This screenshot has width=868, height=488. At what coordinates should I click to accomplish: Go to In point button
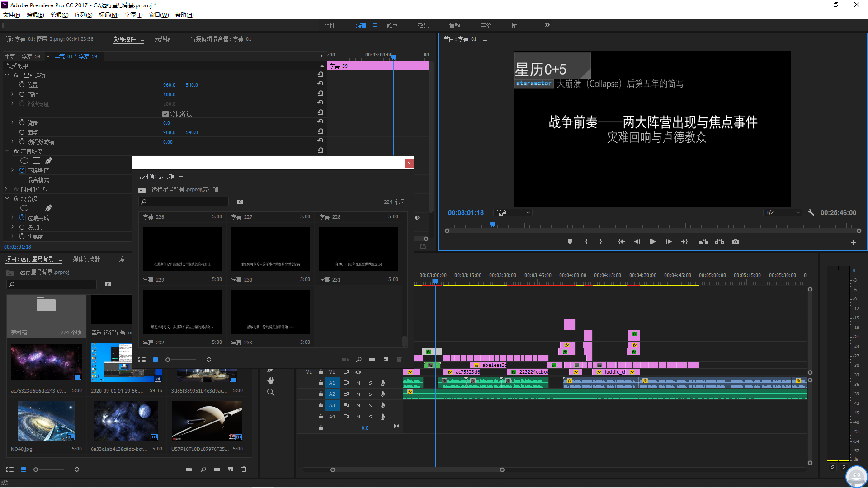pyautogui.click(x=621, y=242)
